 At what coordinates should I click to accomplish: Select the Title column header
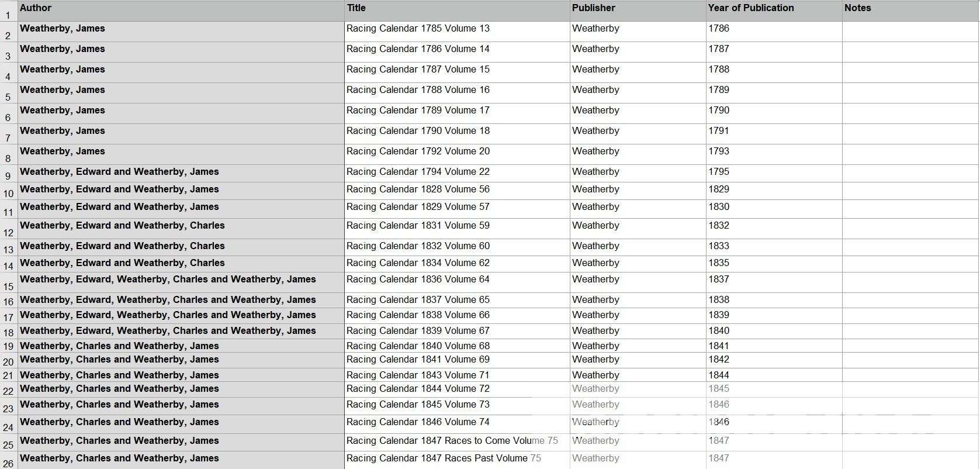(457, 11)
